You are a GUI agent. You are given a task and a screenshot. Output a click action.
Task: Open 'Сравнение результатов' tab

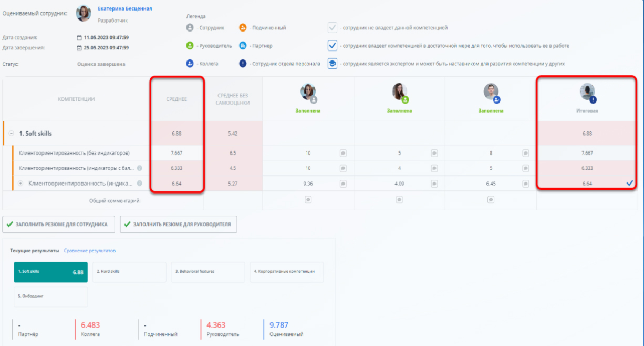click(89, 251)
